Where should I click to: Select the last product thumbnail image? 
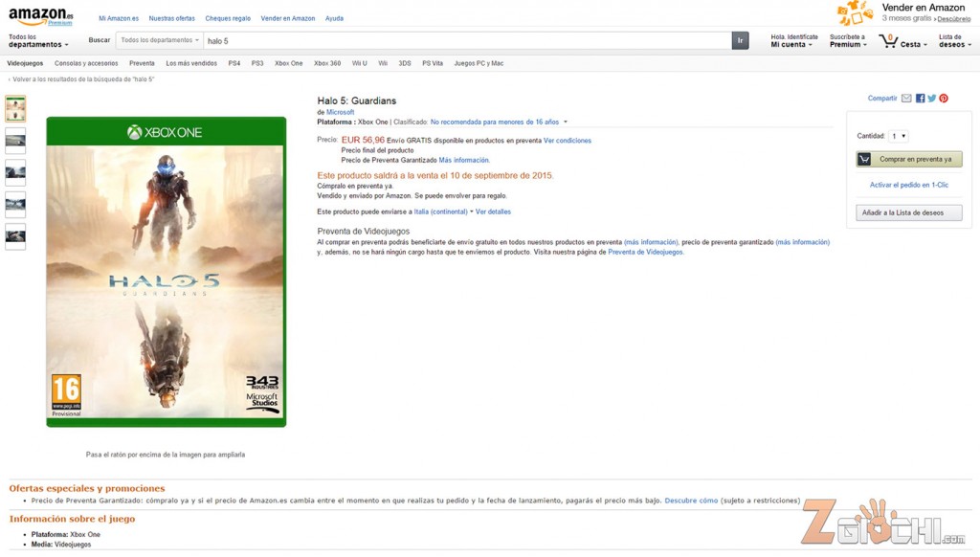(15, 236)
